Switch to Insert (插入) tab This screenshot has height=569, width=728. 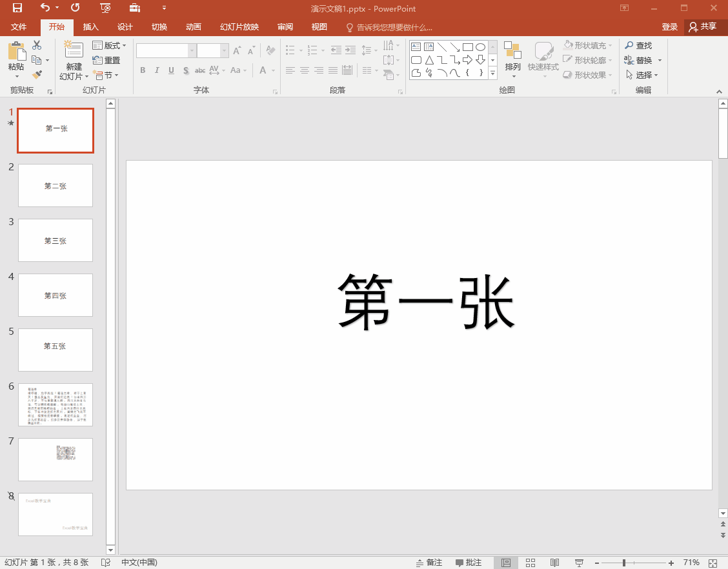(90, 27)
